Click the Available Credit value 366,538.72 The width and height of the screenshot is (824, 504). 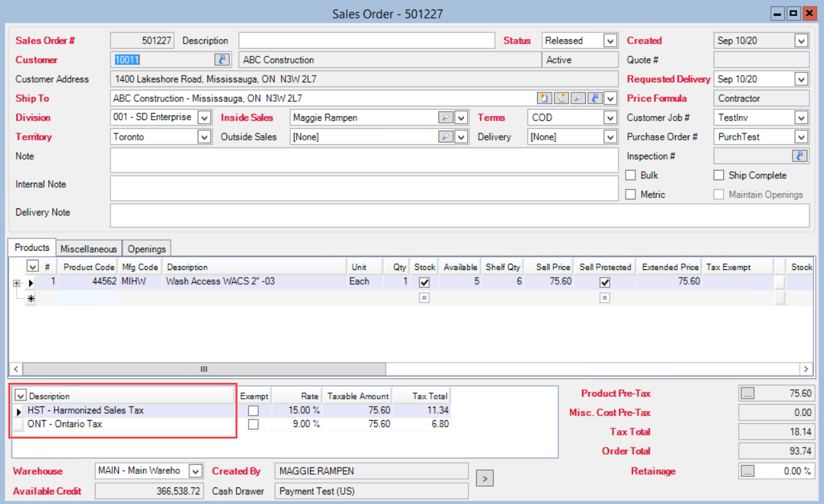coord(150,492)
